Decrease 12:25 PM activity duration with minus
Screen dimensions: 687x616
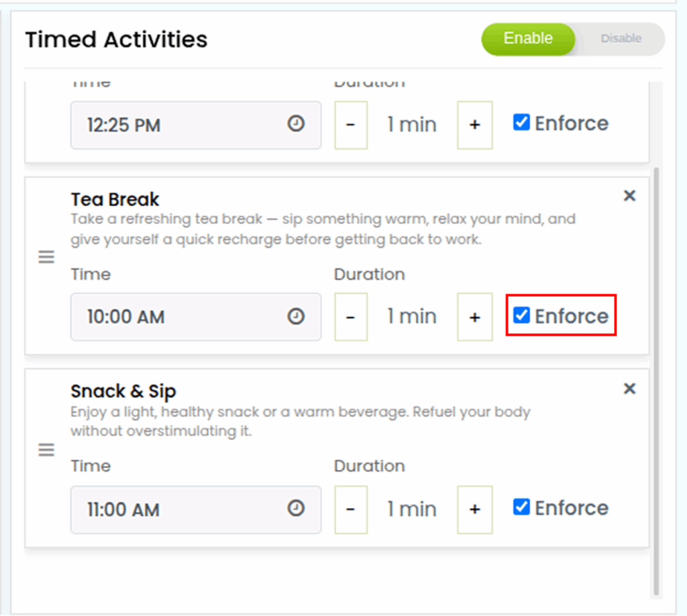click(351, 125)
